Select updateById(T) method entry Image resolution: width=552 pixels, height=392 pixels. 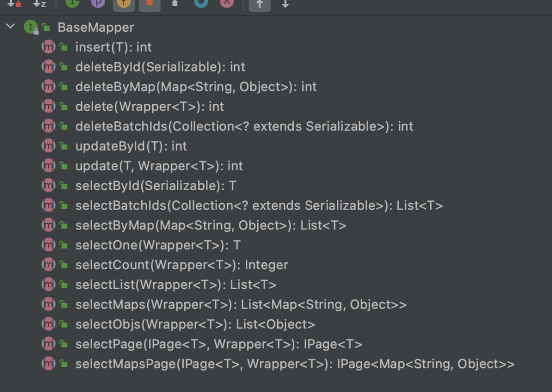pyautogui.click(x=131, y=146)
